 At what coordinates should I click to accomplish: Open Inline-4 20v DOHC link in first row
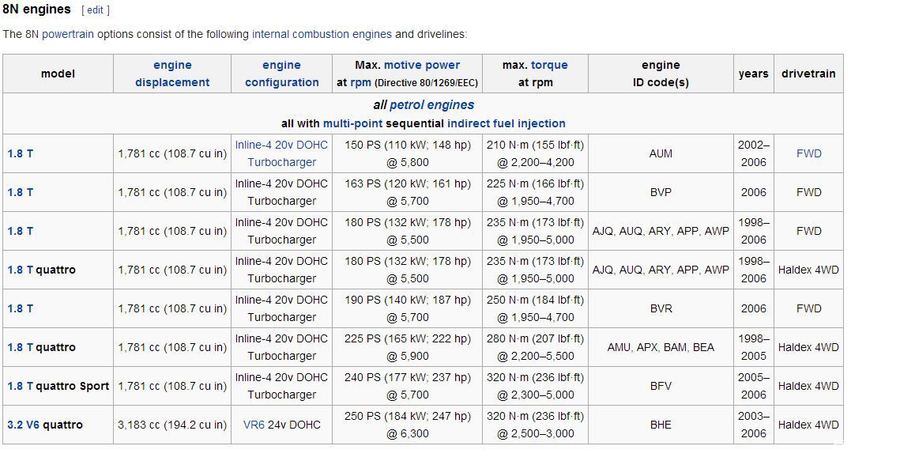point(281,145)
